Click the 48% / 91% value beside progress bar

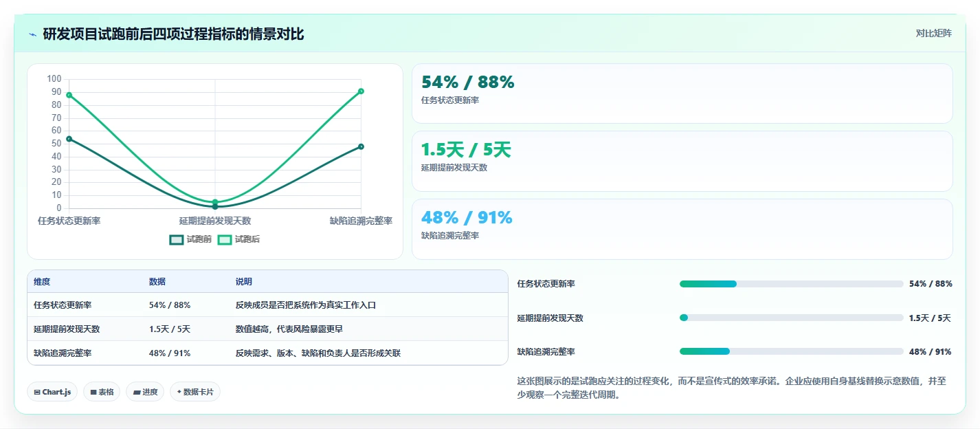tap(931, 351)
